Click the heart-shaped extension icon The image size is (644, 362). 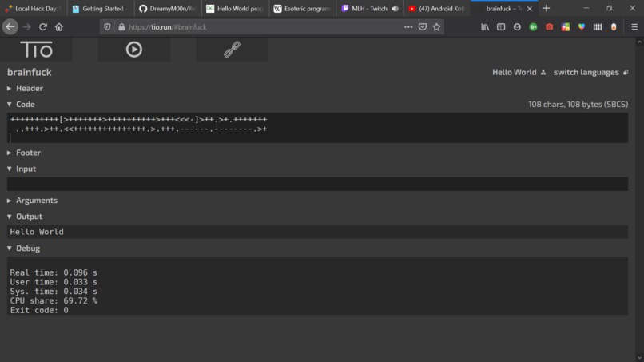(x=582, y=26)
